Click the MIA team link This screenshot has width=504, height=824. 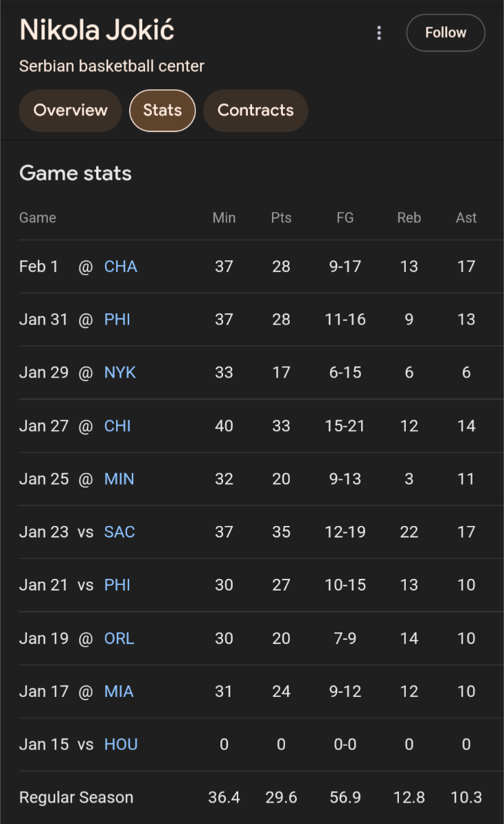point(119,691)
